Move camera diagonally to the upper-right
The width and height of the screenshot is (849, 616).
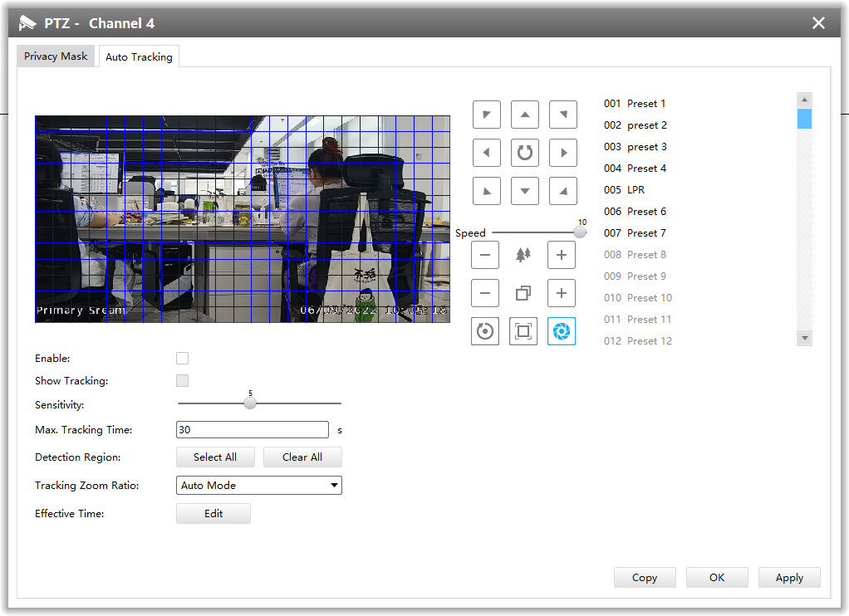[x=562, y=115]
